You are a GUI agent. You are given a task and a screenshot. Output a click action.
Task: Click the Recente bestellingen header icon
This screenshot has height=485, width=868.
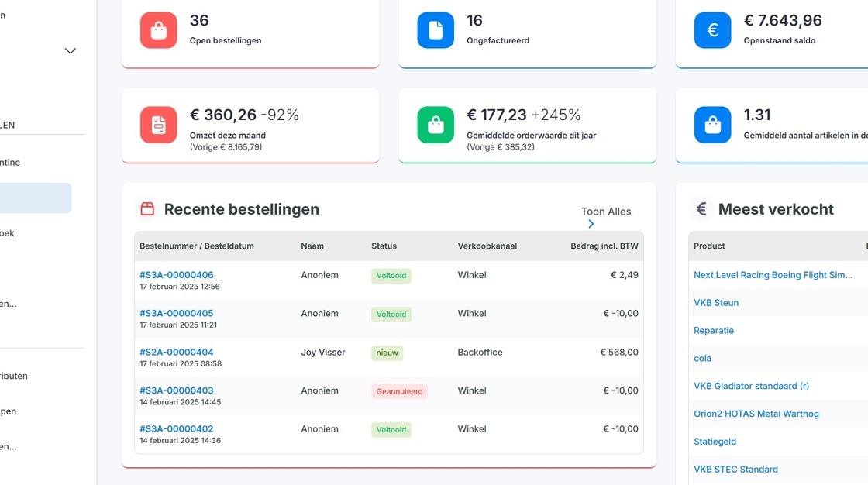click(x=147, y=208)
